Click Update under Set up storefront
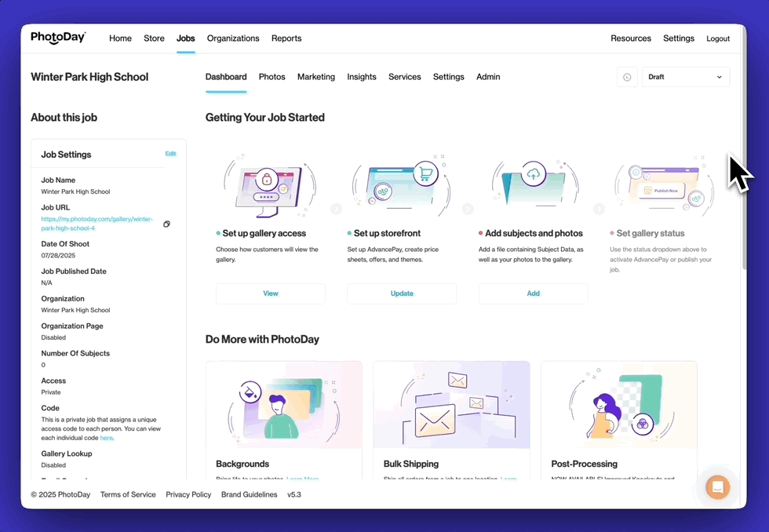 tap(402, 293)
